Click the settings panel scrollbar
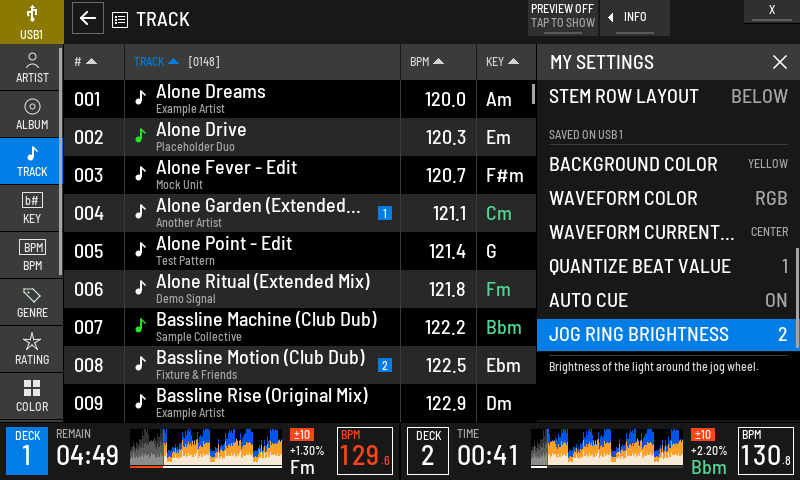The height and width of the screenshot is (480, 800). [x=797, y=299]
